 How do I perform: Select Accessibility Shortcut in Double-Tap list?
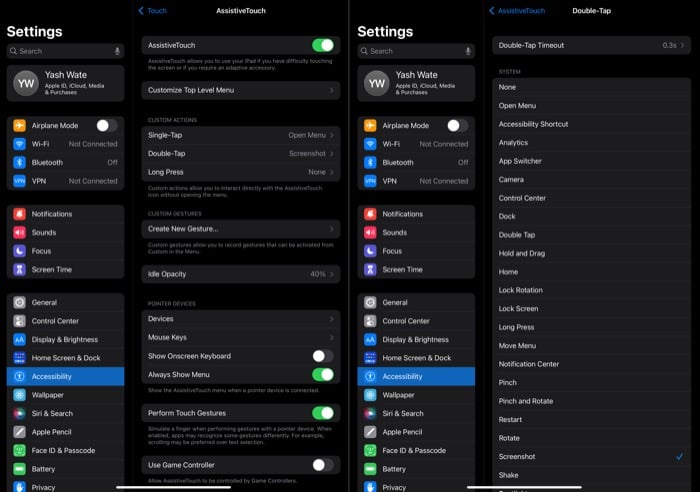click(x=592, y=124)
